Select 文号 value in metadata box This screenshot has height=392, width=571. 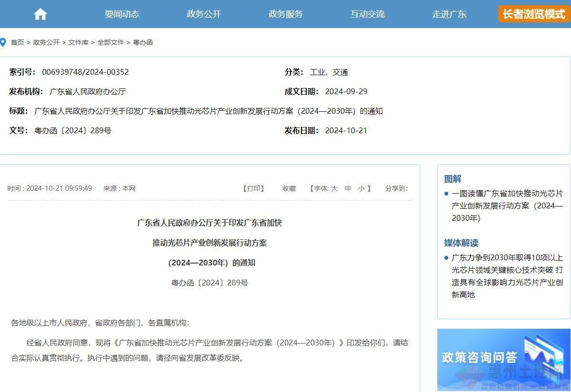pos(73,130)
